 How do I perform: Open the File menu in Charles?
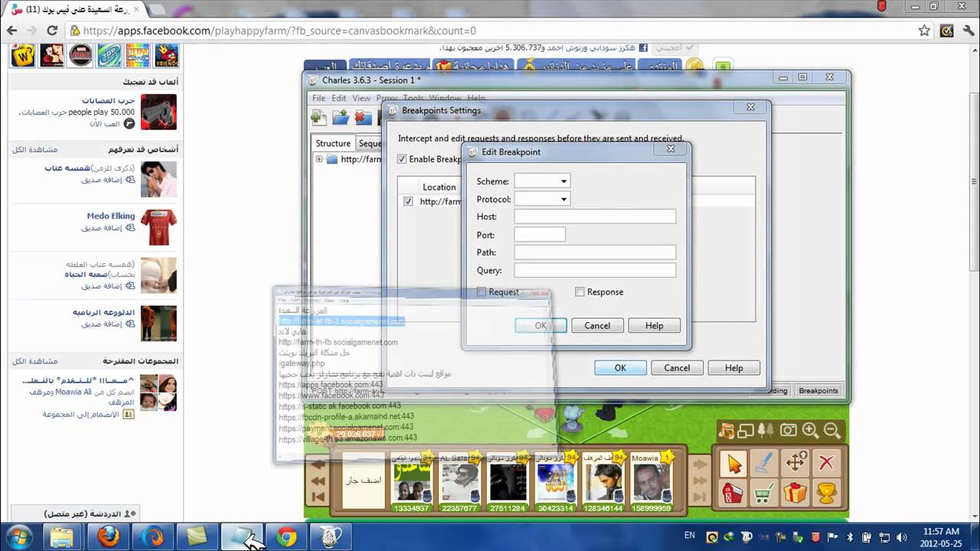click(318, 98)
